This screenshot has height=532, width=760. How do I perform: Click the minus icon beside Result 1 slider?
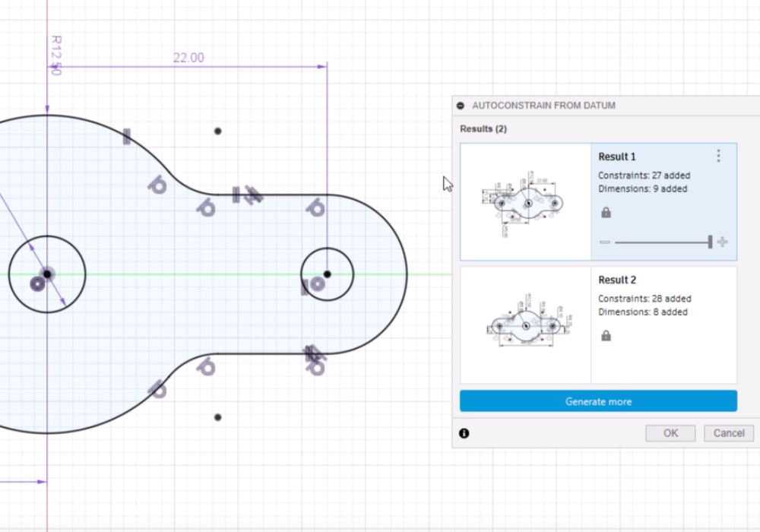605,242
